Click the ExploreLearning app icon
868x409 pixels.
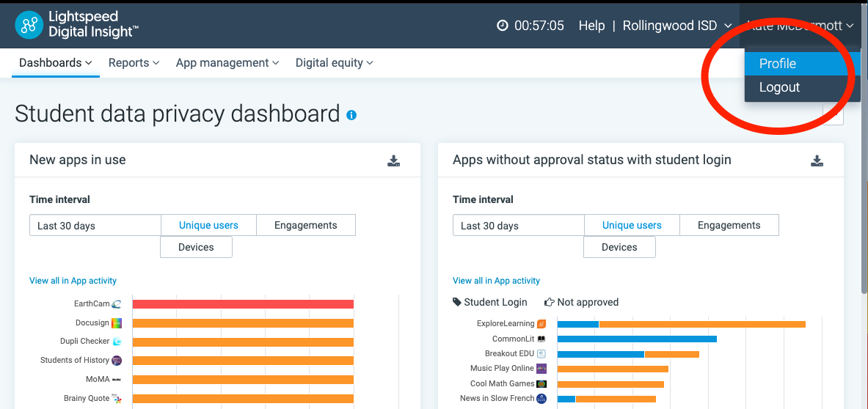point(541,324)
